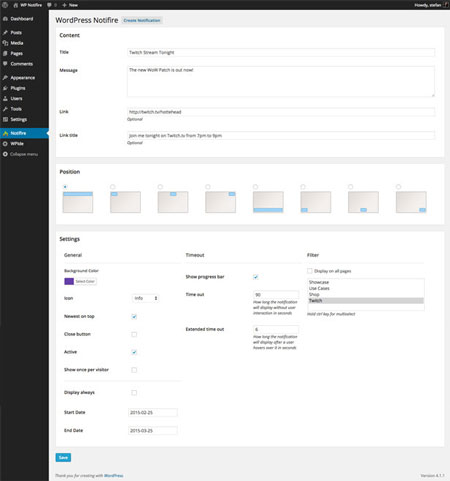
Task: Toggle the Newest on top checkbox
Action: [134, 316]
